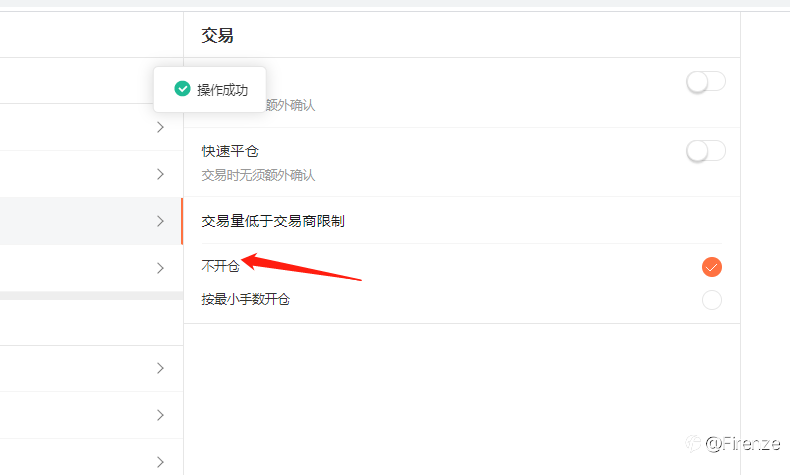Click the 交易量低于交易商限制 section heading
Image resolution: width=790 pixels, height=475 pixels.
[273, 221]
